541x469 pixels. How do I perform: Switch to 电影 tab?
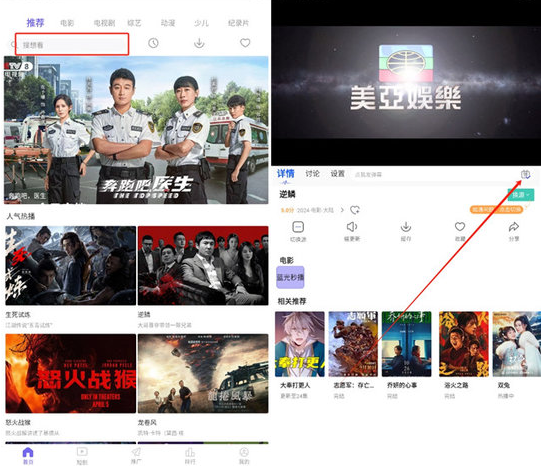pos(67,23)
